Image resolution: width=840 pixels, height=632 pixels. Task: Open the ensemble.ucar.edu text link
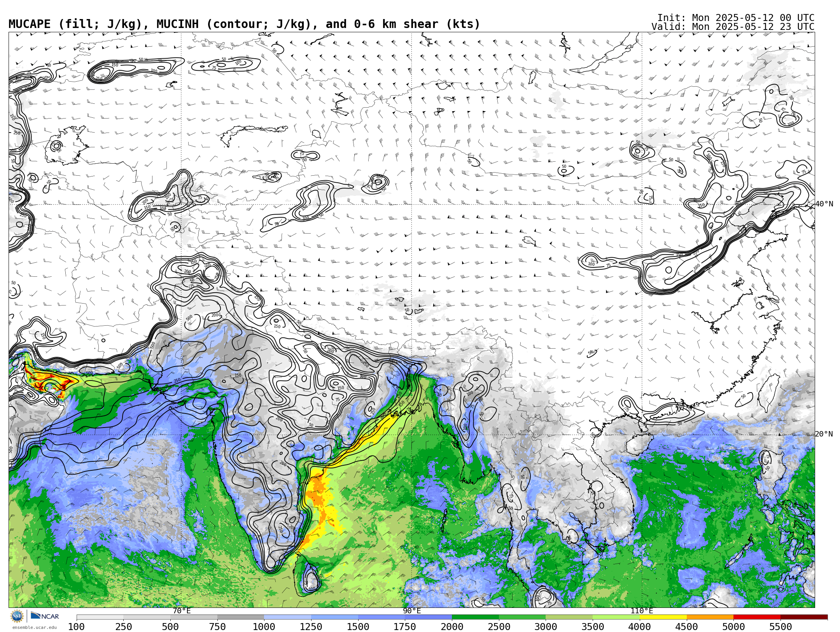pos(34,627)
